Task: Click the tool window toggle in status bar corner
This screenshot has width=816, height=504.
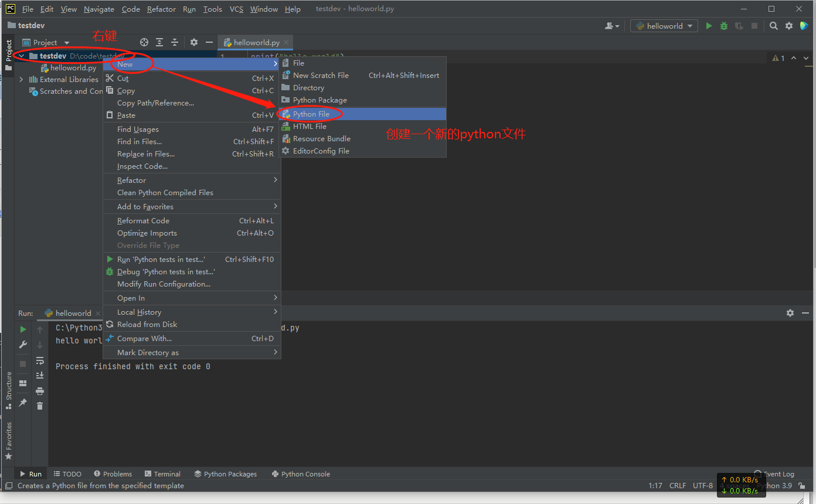Action: coord(9,485)
